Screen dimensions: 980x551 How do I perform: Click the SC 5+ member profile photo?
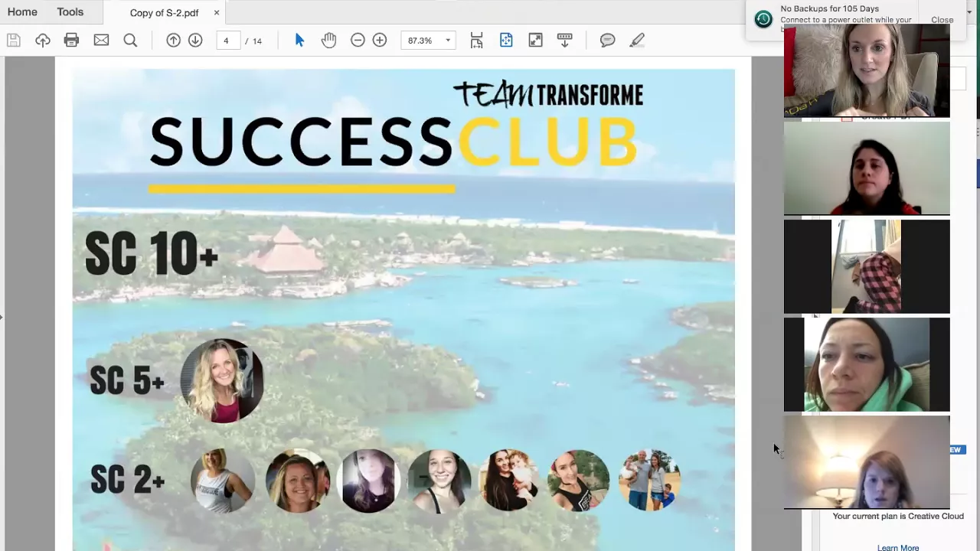tap(222, 380)
